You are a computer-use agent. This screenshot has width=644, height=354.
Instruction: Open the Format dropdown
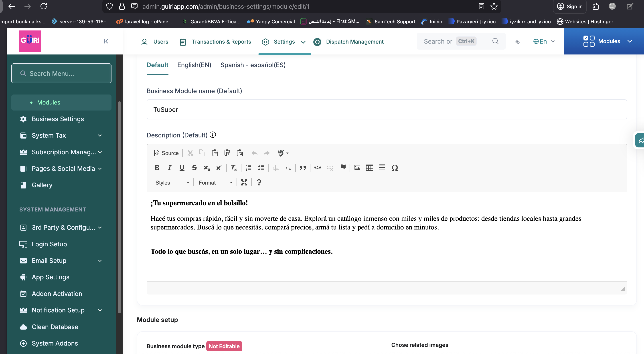click(215, 183)
